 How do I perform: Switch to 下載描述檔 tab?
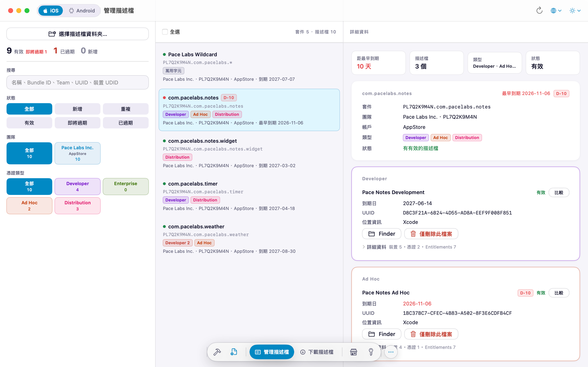pyautogui.click(x=317, y=352)
